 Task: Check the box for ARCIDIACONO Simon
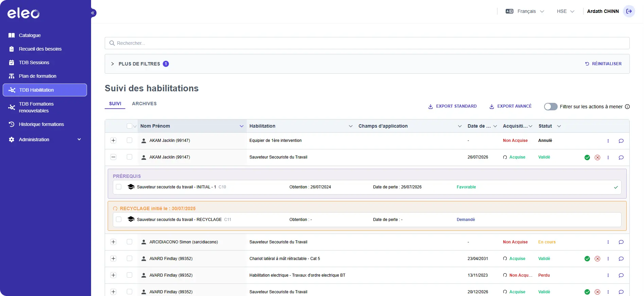point(129,242)
